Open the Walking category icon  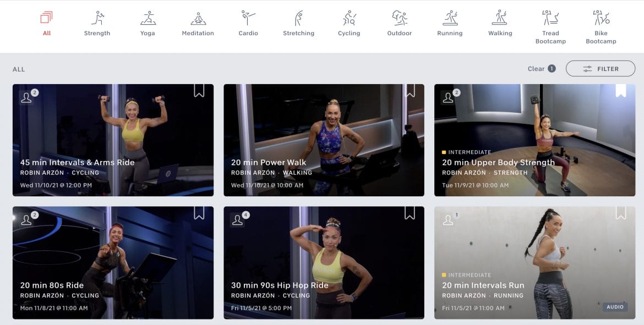[500, 18]
